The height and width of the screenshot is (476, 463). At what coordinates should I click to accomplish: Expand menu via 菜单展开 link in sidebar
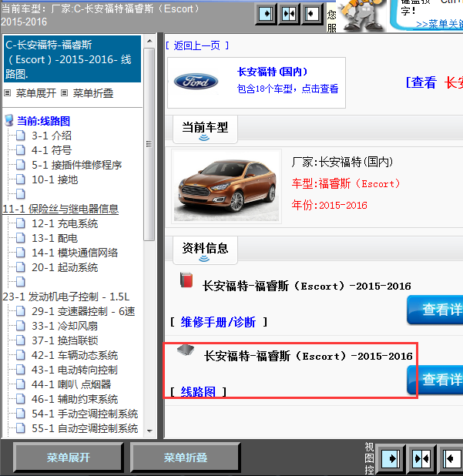click(x=36, y=93)
